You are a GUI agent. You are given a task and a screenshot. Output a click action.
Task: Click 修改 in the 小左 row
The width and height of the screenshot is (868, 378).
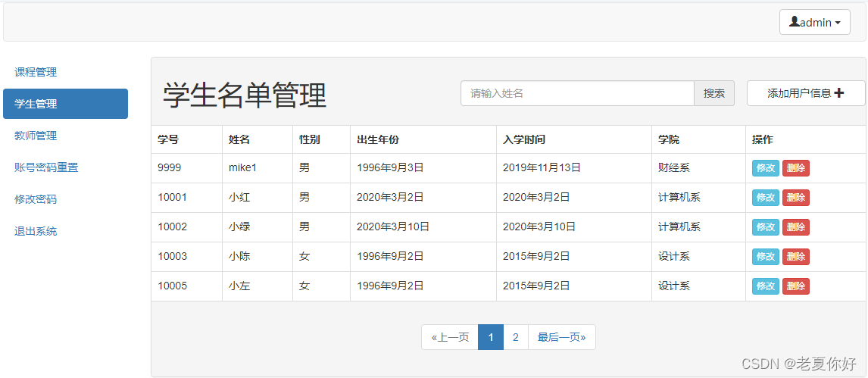(766, 286)
